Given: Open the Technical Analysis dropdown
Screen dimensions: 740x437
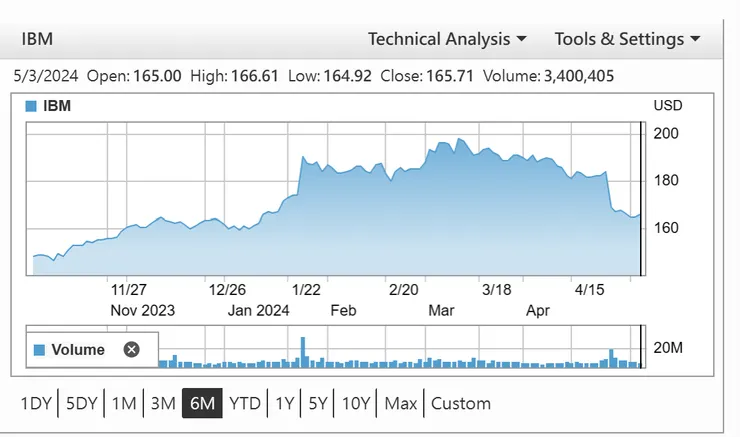Looking at the screenshot, I should [x=447, y=40].
